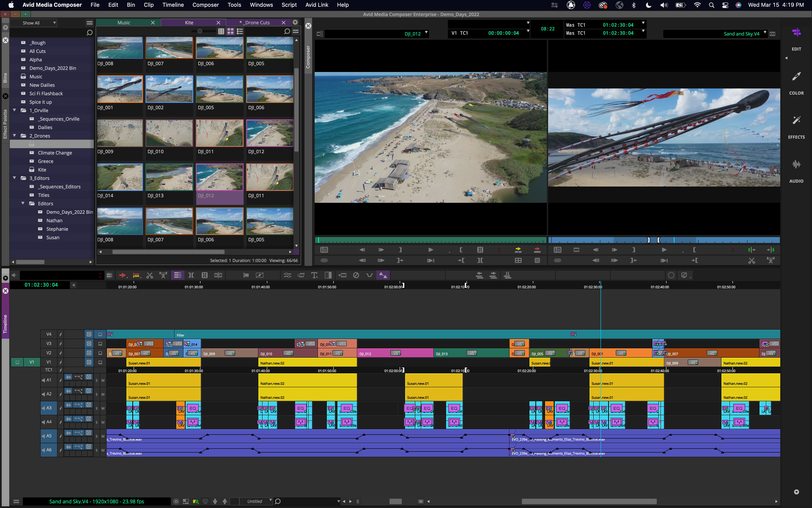
Task: Toggle Link Selection in timeline toolbar
Action: (x=177, y=276)
